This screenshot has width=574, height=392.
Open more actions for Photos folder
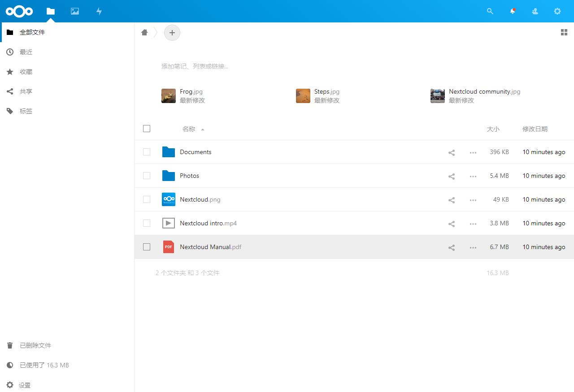coord(473,176)
